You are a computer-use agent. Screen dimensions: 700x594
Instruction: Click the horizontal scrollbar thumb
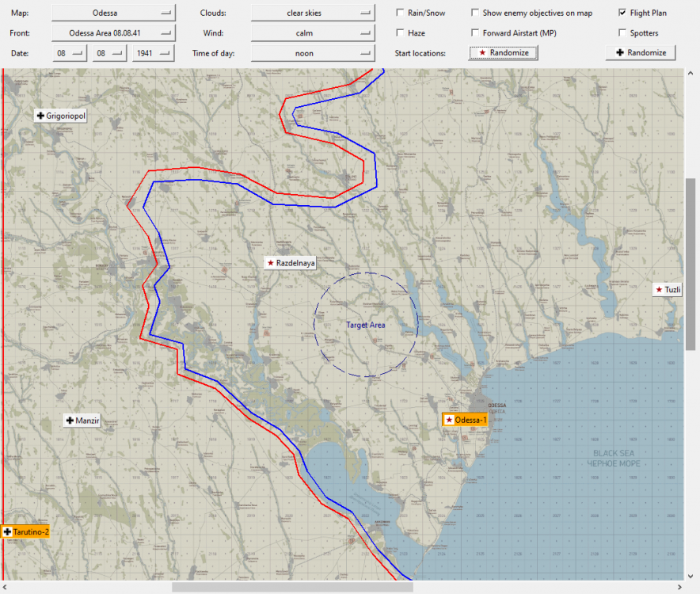(x=292, y=587)
